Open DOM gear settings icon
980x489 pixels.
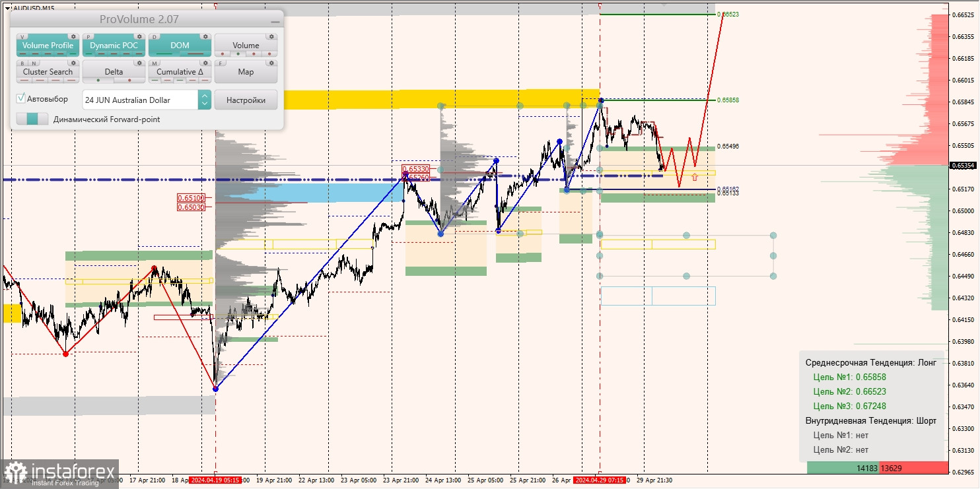tap(205, 37)
